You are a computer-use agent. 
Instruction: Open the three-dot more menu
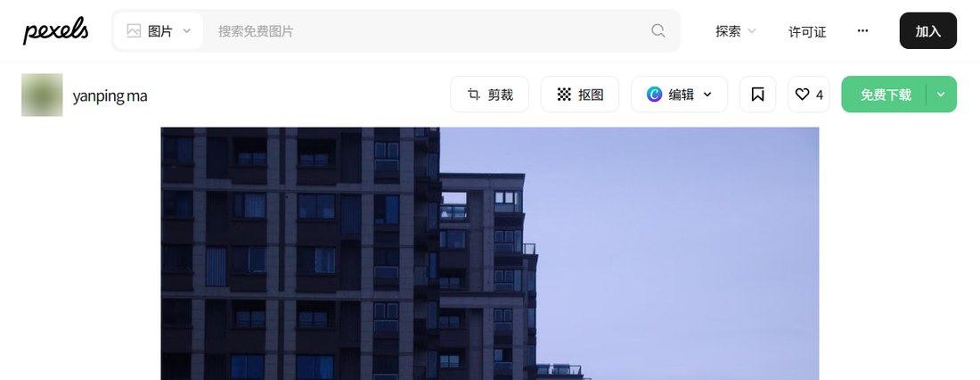click(862, 30)
